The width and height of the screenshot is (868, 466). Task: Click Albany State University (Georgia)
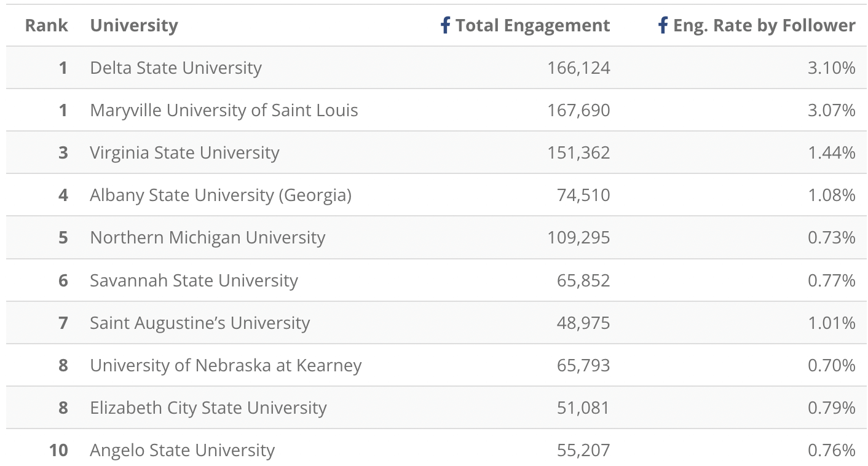(x=221, y=195)
